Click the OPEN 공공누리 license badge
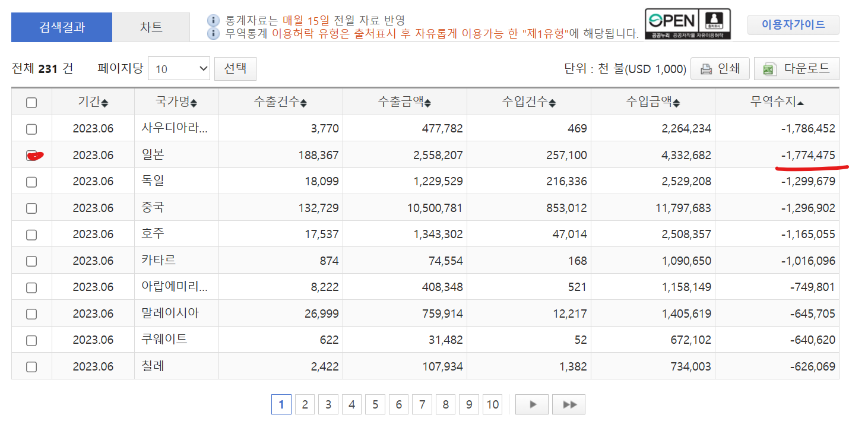Screen dimensions: 868x421 coord(688,24)
